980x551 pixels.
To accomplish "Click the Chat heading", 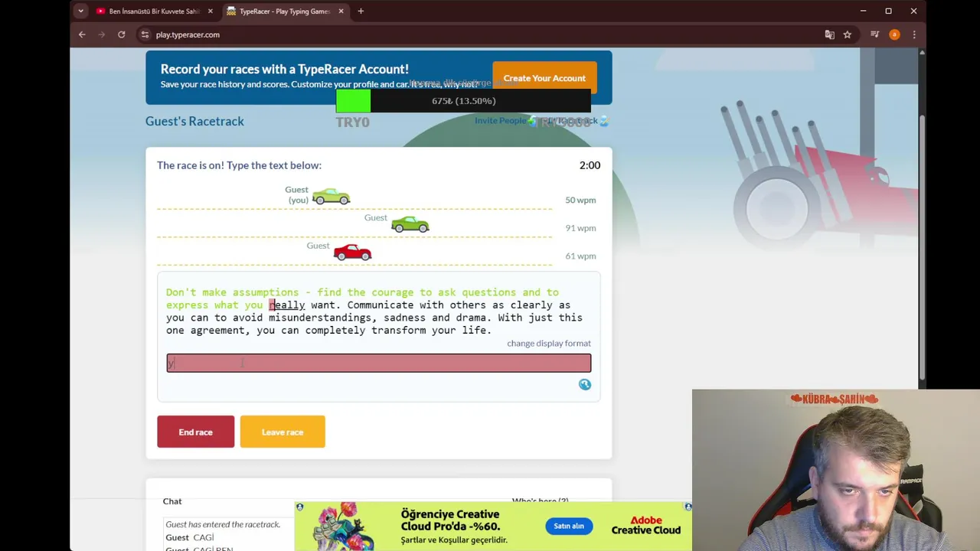I will [172, 501].
